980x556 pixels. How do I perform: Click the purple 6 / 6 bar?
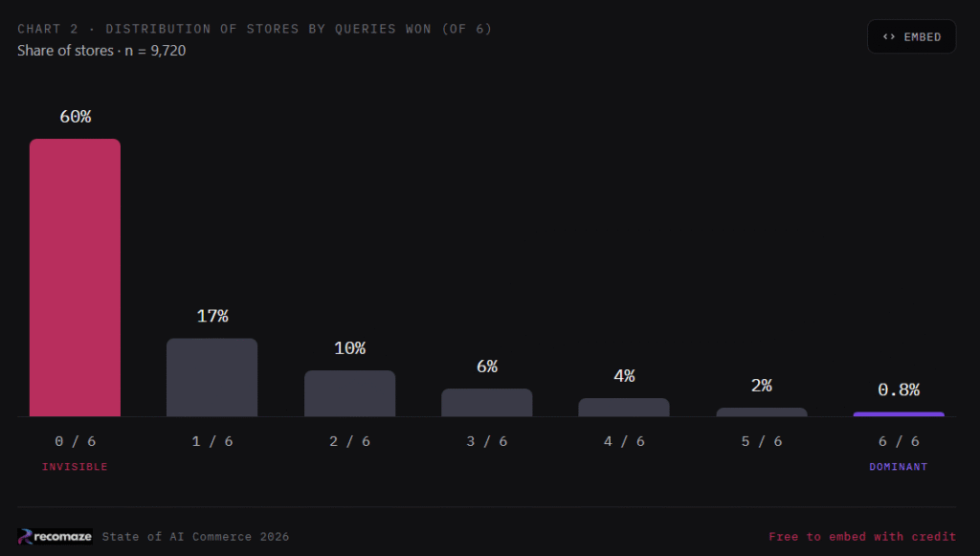(x=899, y=414)
